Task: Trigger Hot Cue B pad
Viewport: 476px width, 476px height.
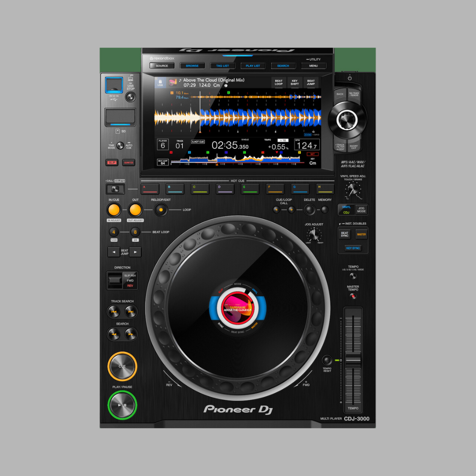Action: 175,189
